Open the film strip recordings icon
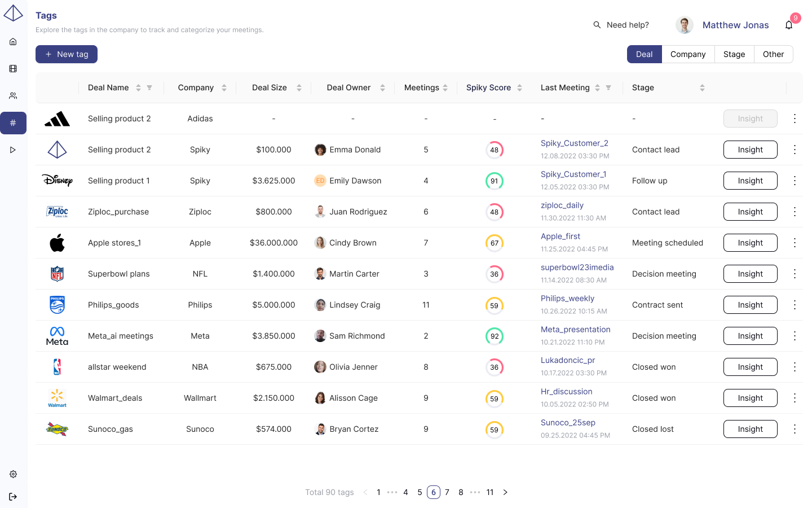 click(13, 69)
